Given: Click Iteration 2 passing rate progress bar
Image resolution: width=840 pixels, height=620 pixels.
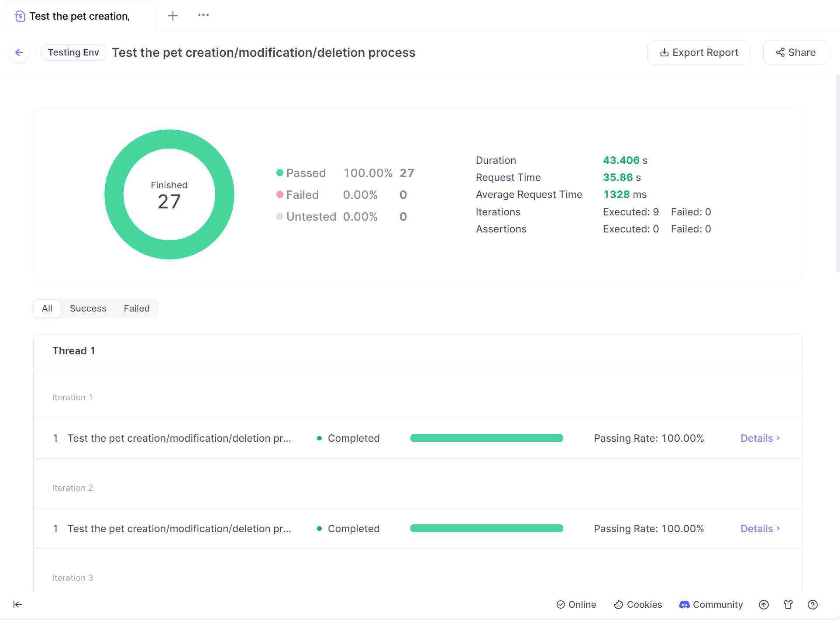Looking at the screenshot, I should (x=487, y=529).
